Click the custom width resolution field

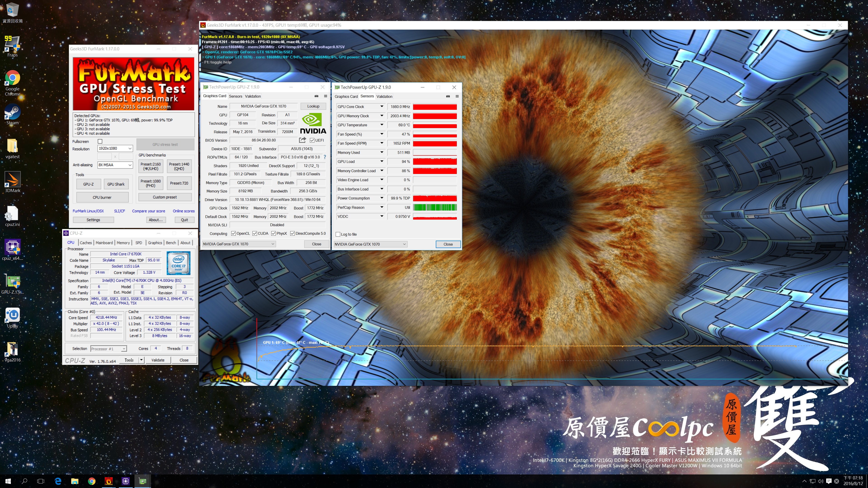click(104, 157)
